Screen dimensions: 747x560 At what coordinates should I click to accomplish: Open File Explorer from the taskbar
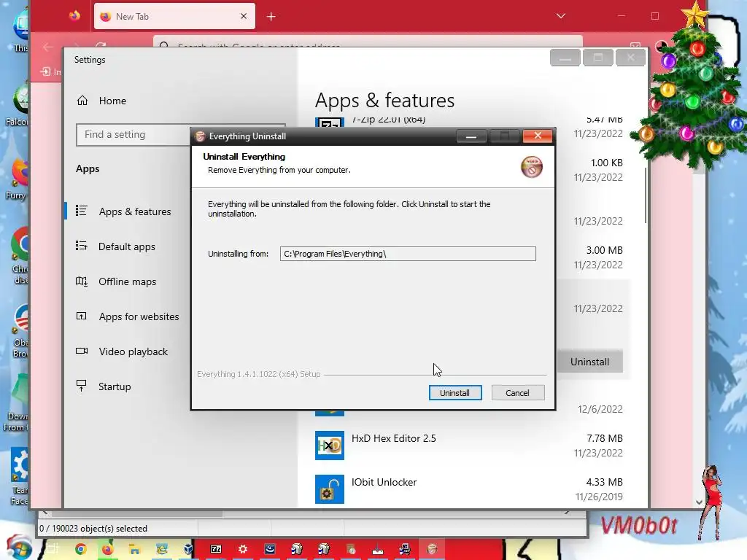(135, 550)
